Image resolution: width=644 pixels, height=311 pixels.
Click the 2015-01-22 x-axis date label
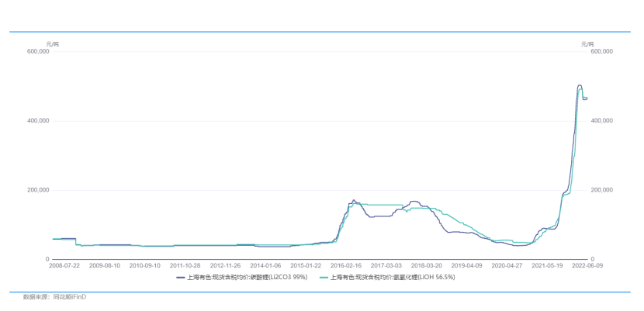point(306,265)
